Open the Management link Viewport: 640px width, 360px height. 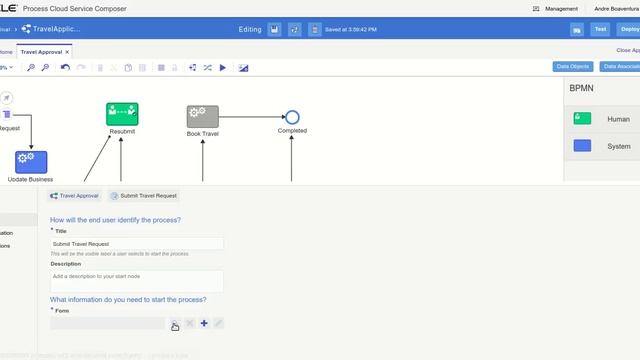point(561,9)
